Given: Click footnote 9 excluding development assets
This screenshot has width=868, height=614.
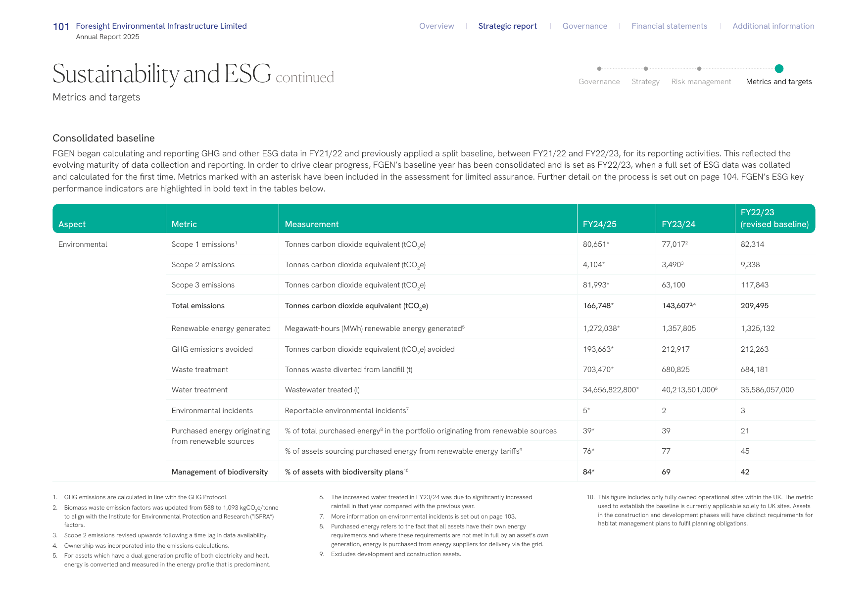Looking at the screenshot, I should pyautogui.click(x=390, y=554).
